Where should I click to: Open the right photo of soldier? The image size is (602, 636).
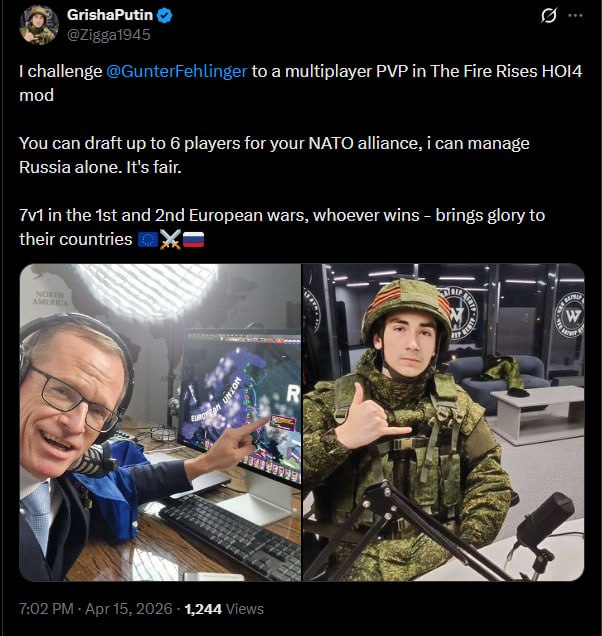tap(443, 422)
